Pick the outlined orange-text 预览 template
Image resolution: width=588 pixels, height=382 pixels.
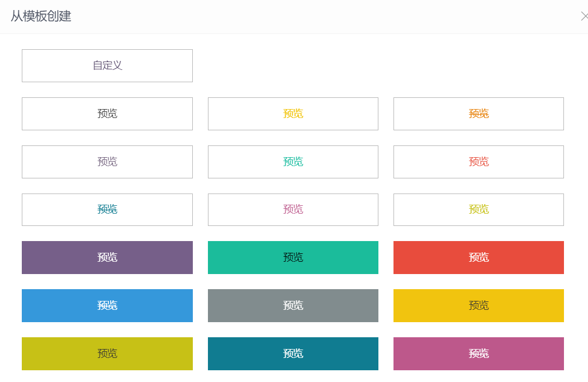tap(478, 114)
